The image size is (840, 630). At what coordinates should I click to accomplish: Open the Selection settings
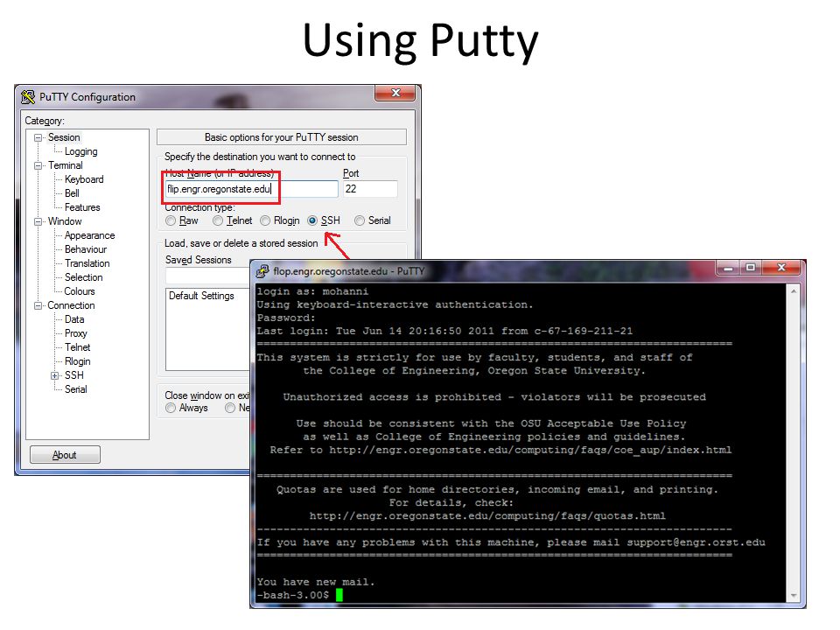tap(84, 277)
